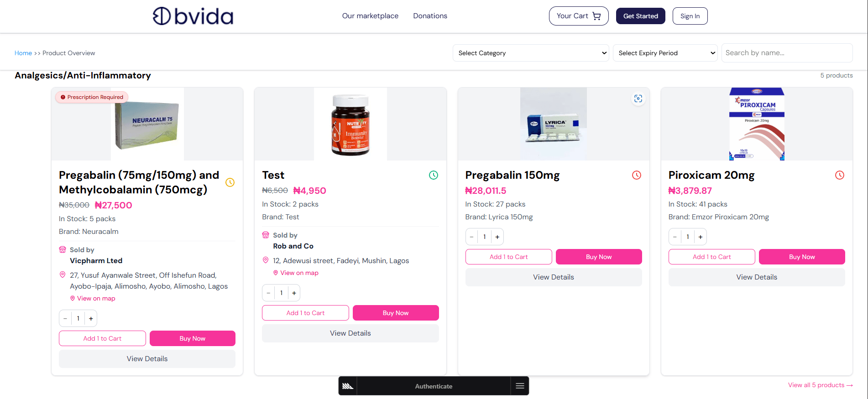Decrease quantity for Pregabalin 150mg

(472, 237)
